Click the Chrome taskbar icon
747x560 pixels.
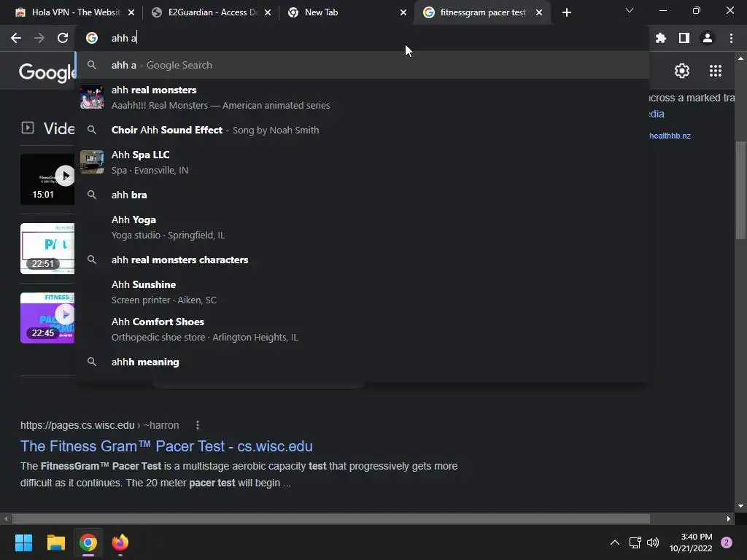(88, 542)
